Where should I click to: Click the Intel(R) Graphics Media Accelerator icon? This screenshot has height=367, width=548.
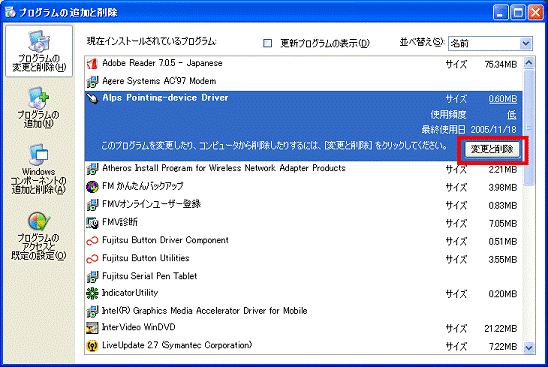[x=92, y=311]
